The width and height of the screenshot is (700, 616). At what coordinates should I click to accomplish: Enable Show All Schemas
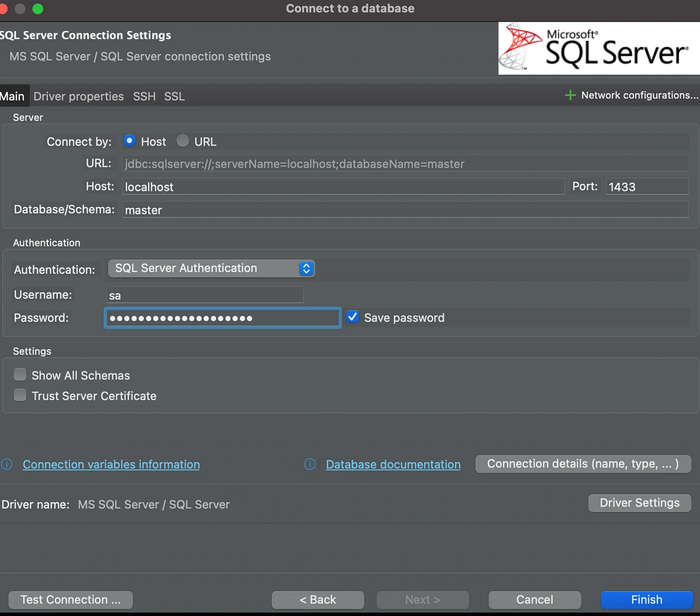[x=20, y=374]
